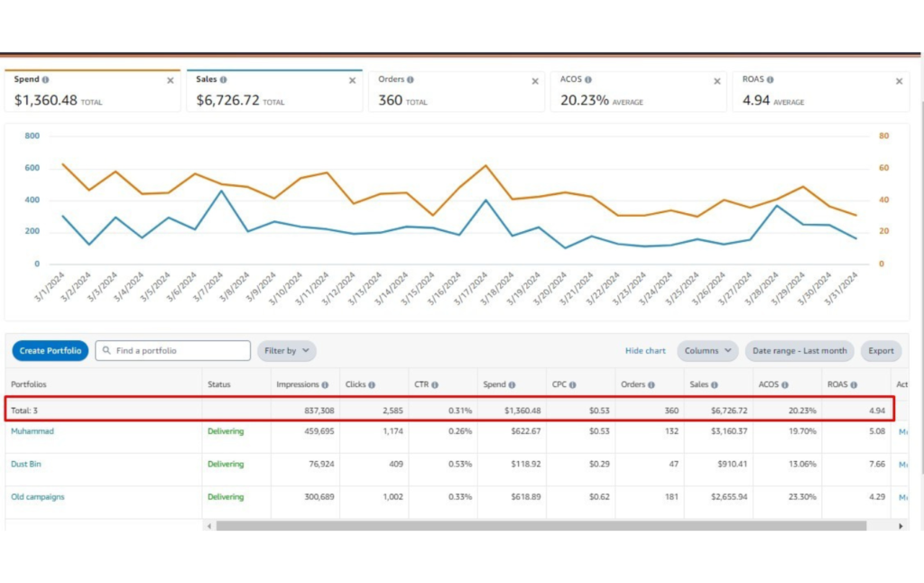Screen dimensions: 924x583
Task: Open the Old campaigns portfolio link
Action: [38, 497]
